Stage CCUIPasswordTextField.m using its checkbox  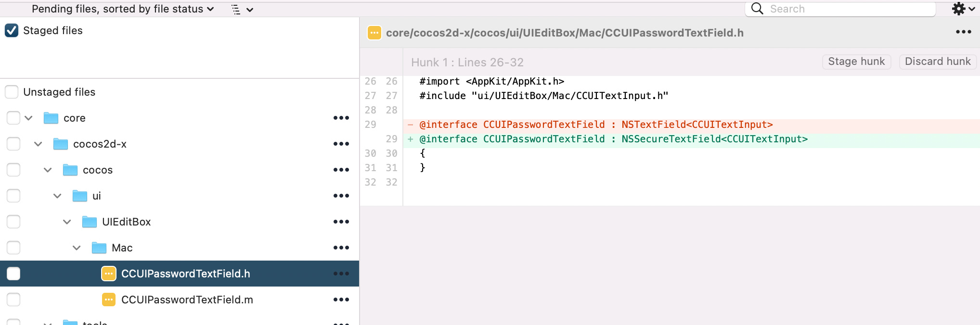[x=13, y=300]
